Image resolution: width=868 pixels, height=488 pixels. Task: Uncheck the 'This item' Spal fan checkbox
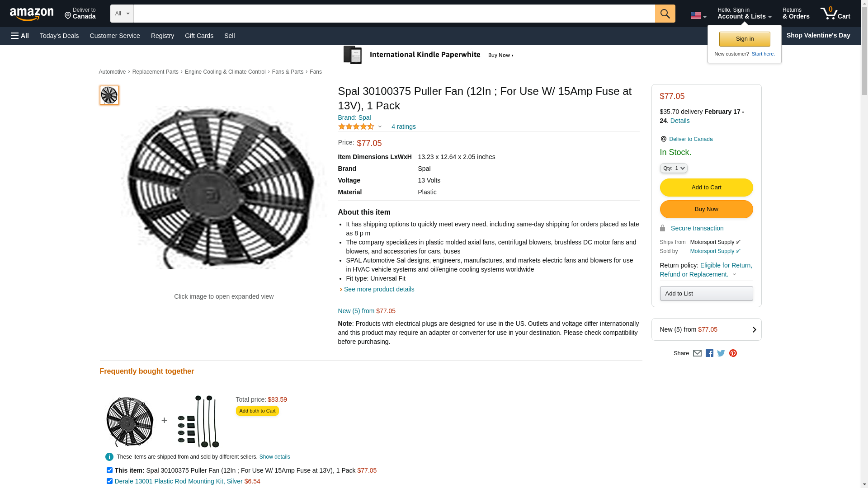(x=109, y=470)
